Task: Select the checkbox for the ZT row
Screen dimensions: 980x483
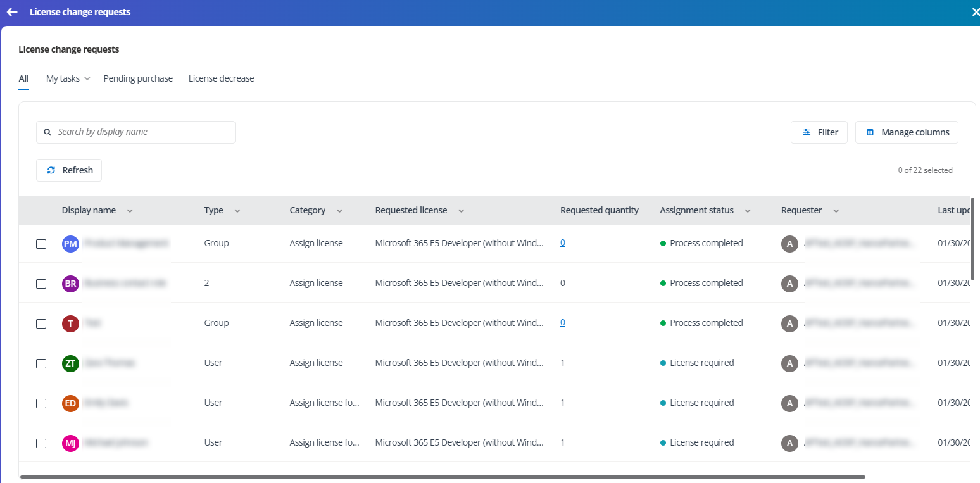Action: 41,363
